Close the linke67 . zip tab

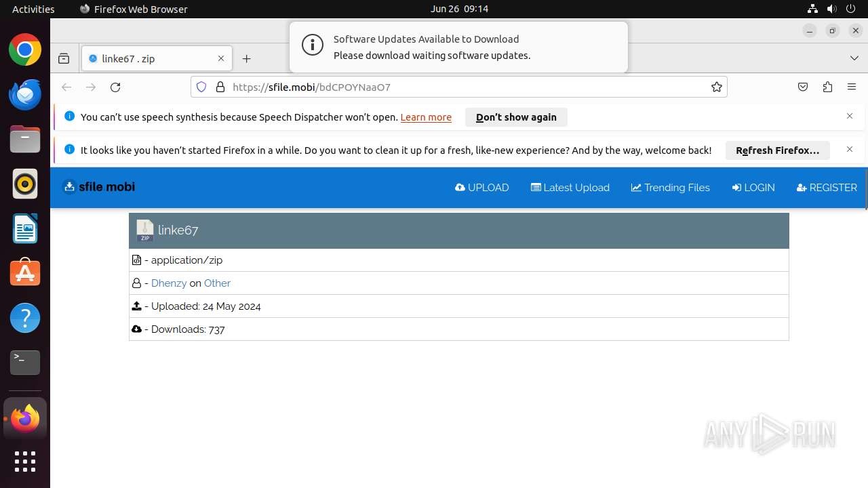[x=221, y=58]
